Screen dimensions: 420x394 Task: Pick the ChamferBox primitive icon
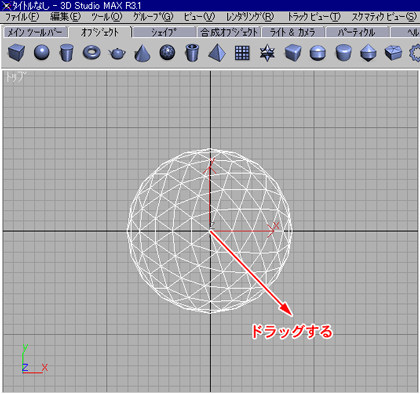[293, 53]
